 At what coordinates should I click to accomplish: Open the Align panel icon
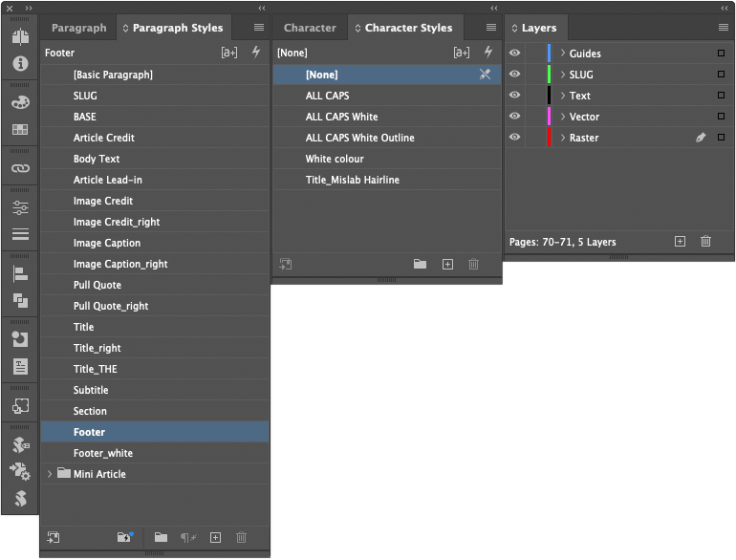(x=20, y=273)
